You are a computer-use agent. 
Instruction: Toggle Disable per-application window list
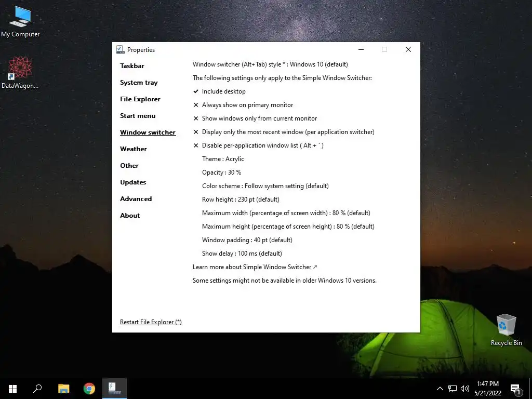pyautogui.click(x=259, y=145)
